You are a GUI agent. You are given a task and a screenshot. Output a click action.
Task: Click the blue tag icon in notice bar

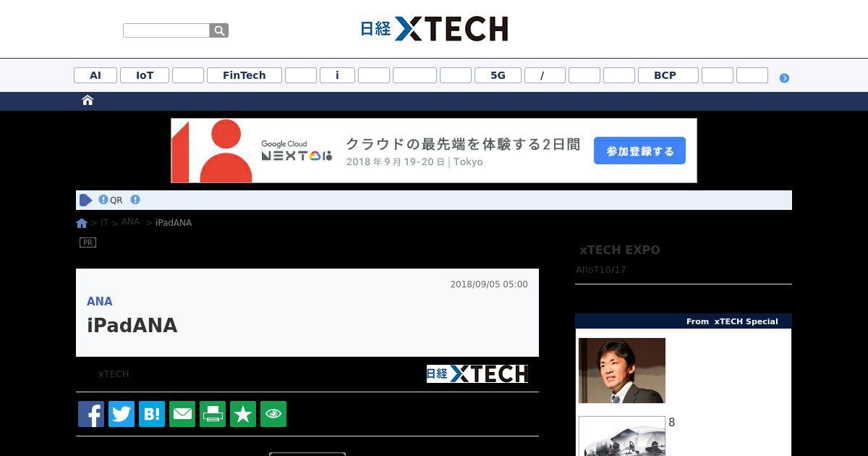[x=86, y=200]
